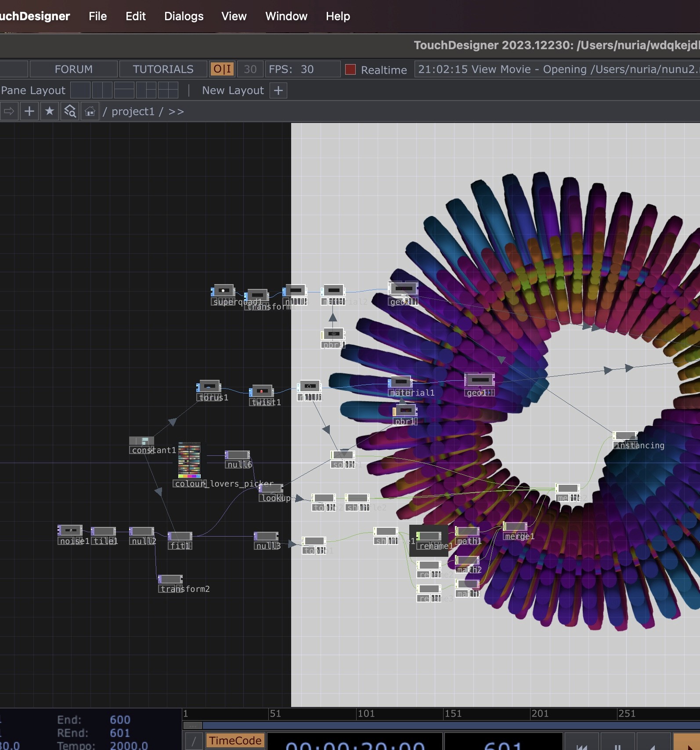Viewport: 700px width, 750px height.
Task: Toggle the O|I power button
Action: click(222, 69)
